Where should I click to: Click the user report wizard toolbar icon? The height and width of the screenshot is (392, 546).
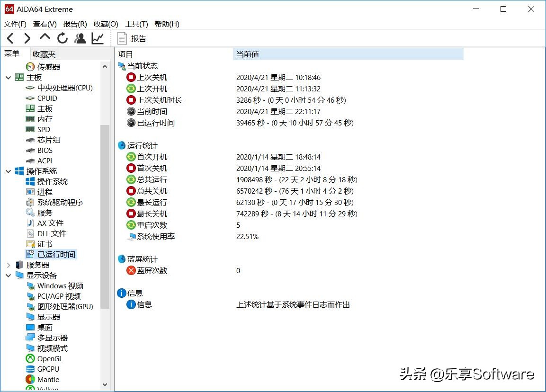pyautogui.click(x=80, y=38)
